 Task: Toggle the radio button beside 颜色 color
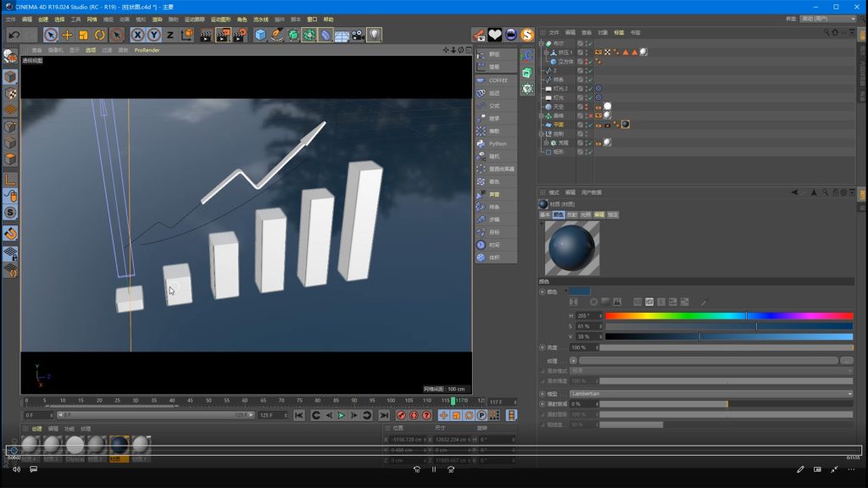tap(542, 291)
